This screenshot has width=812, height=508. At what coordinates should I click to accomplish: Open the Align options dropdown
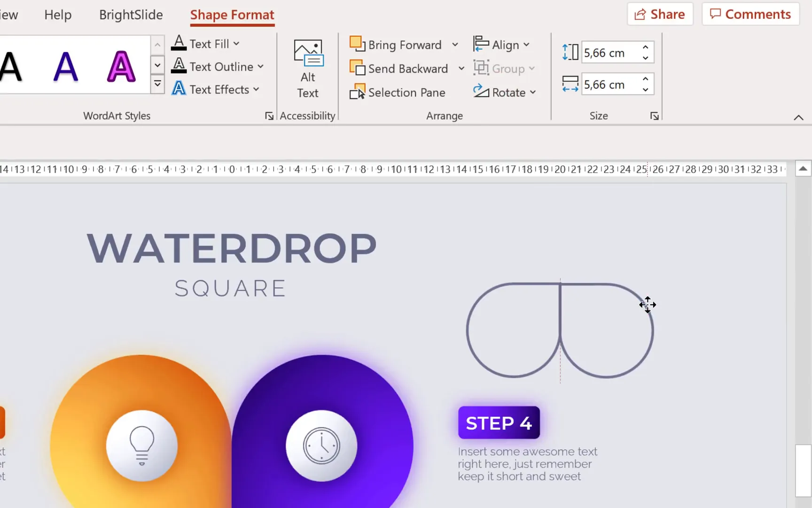pyautogui.click(x=527, y=44)
